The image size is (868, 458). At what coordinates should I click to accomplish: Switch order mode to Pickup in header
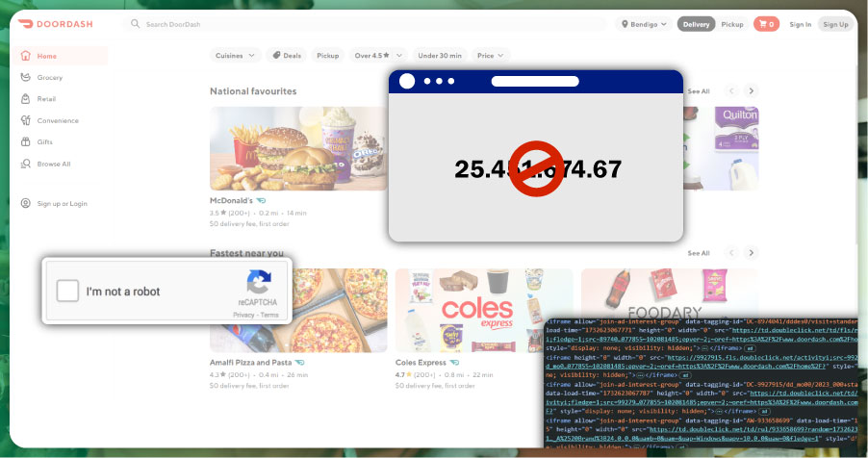(732, 24)
